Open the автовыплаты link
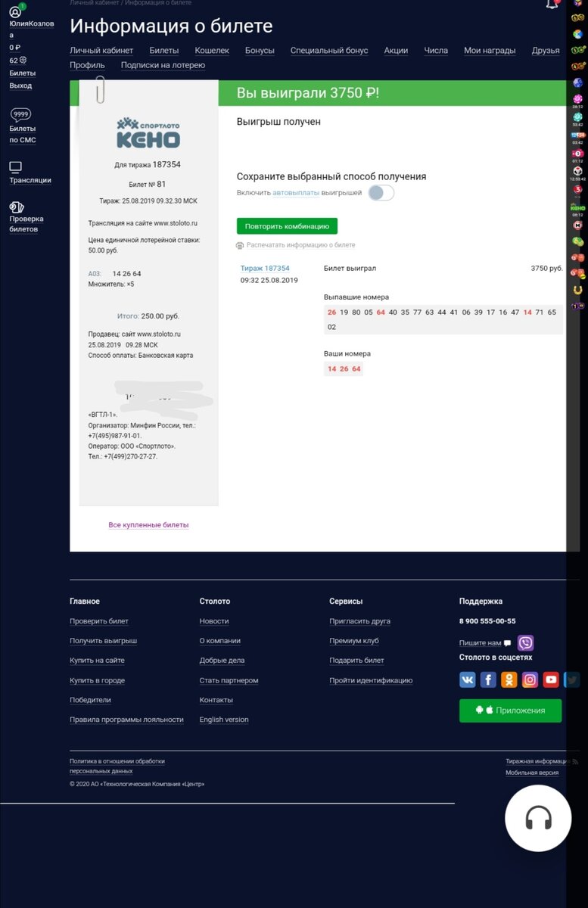Screen dimensions: 588x908 tap(296, 193)
